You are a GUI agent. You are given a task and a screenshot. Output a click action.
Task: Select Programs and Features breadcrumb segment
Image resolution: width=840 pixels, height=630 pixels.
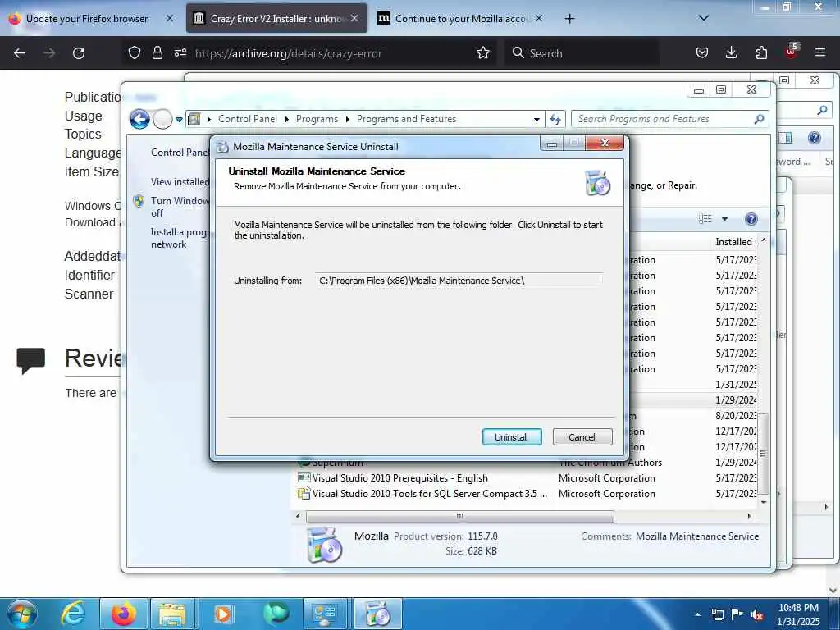406,119
